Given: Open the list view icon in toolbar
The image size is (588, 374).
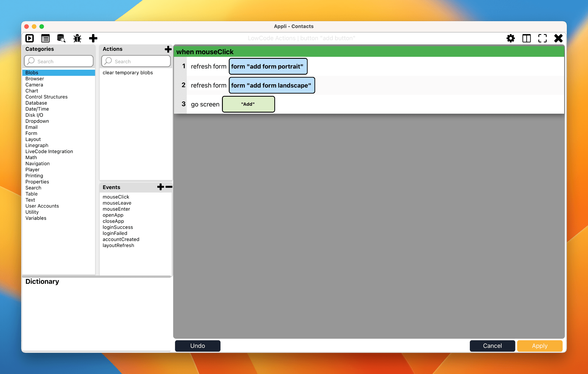Looking at the screenshot, I should [x=45, y=38].
